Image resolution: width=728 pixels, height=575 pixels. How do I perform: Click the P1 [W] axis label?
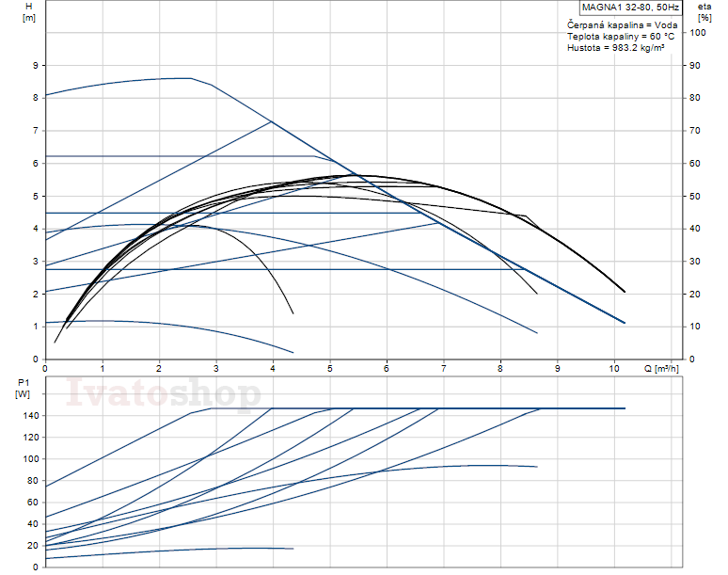(23, 389)
